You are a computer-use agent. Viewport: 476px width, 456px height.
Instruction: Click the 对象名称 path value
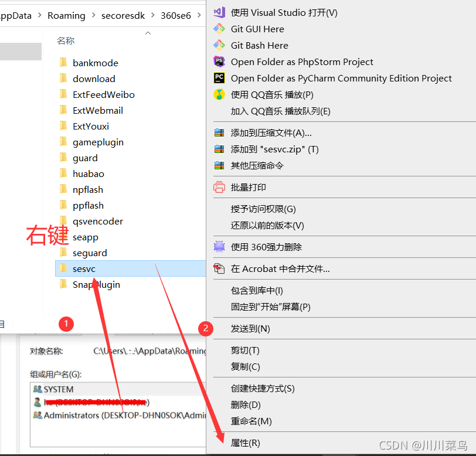click(x=149, y=351)
